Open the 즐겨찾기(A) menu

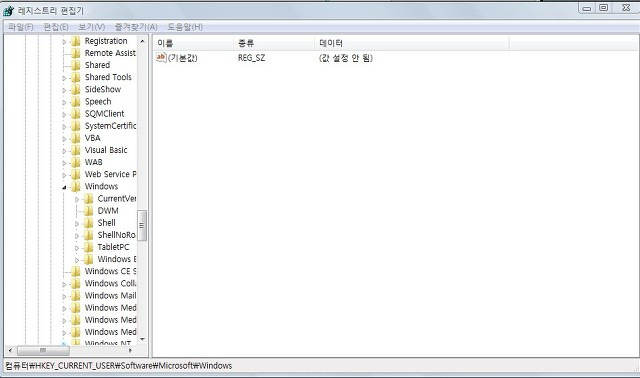pos(136,27)
